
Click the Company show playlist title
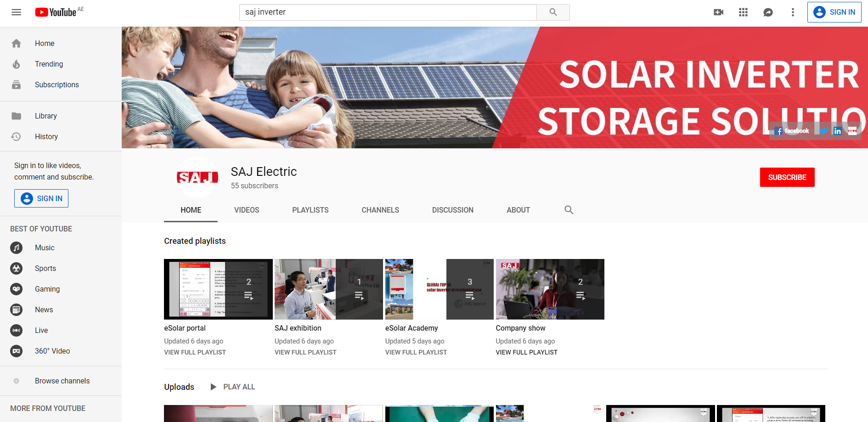(x=521, y=328)
